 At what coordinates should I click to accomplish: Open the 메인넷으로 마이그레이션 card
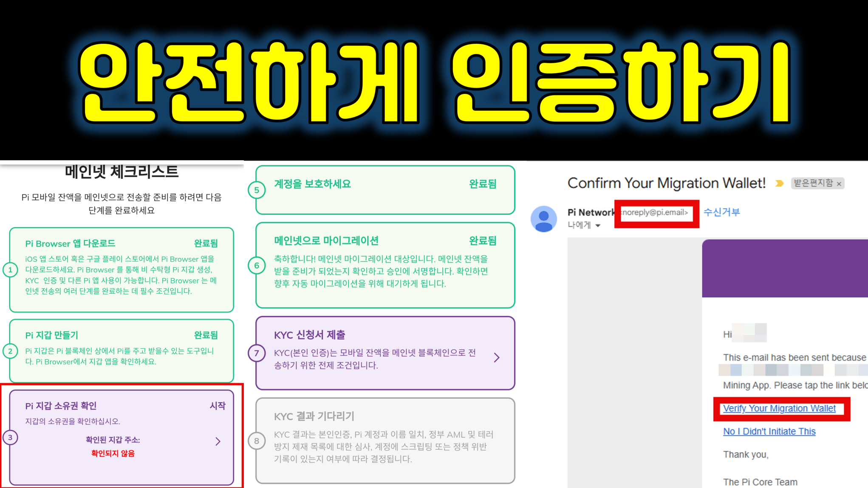pyautogui.click(x=385, y=265)
